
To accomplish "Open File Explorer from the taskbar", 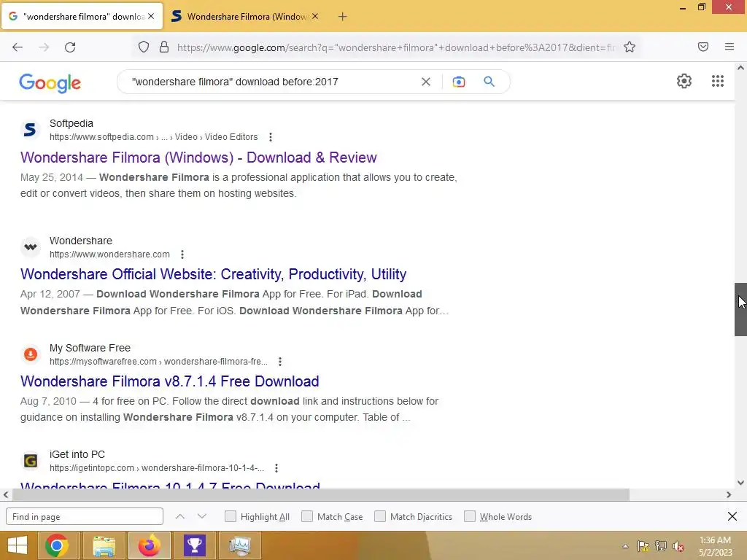I will pos(104,545).
